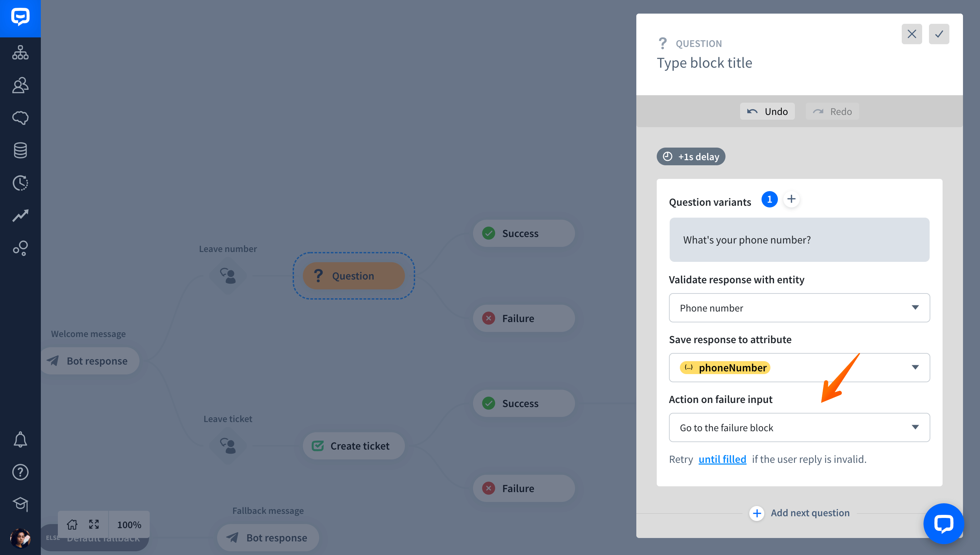Open the phoneNumber attribute dropdown

click(x=799, y=368)
